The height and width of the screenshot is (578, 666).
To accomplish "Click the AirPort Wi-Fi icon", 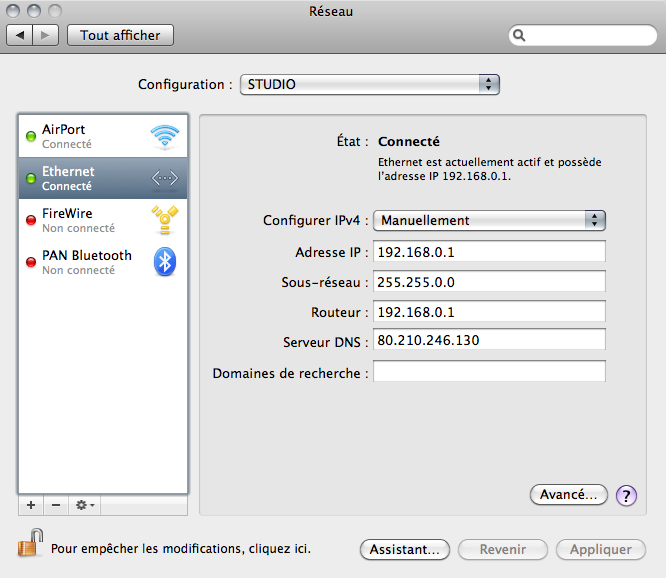I will [164, 136].
